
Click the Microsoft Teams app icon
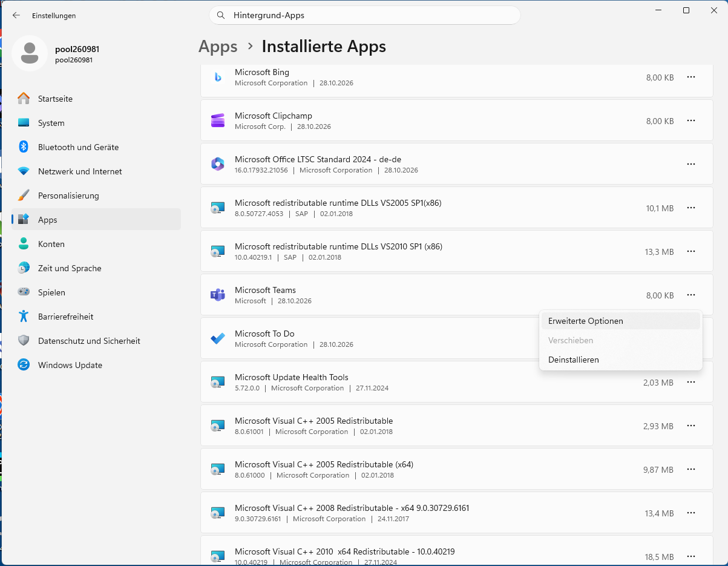click(218, 295)
